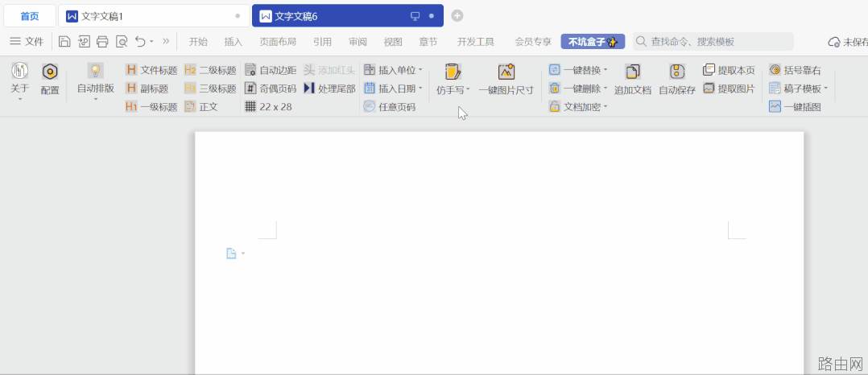Click the print icon in quick toolbar
The height and width of the screenshot is (375, 868).
coord(102,42)
